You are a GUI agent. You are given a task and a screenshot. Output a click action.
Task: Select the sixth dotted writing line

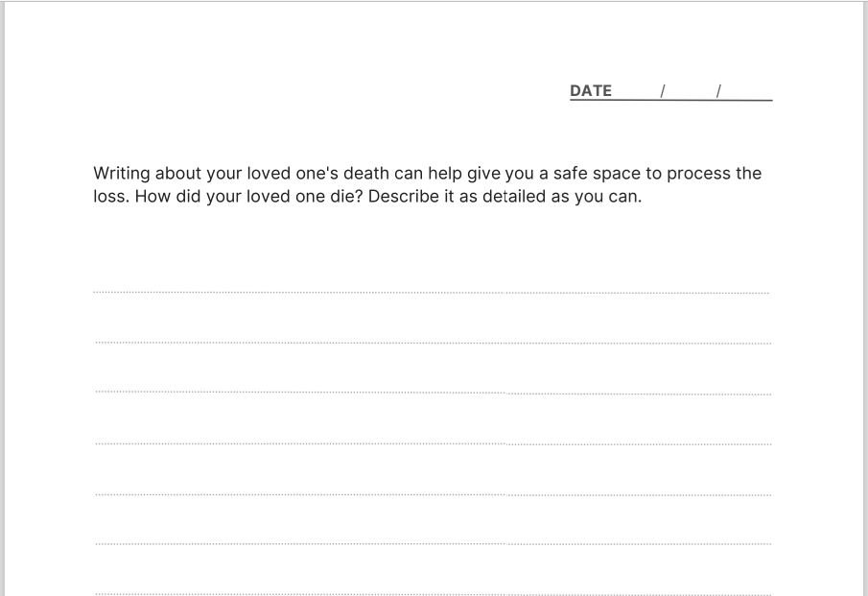[x=432, y=544]
